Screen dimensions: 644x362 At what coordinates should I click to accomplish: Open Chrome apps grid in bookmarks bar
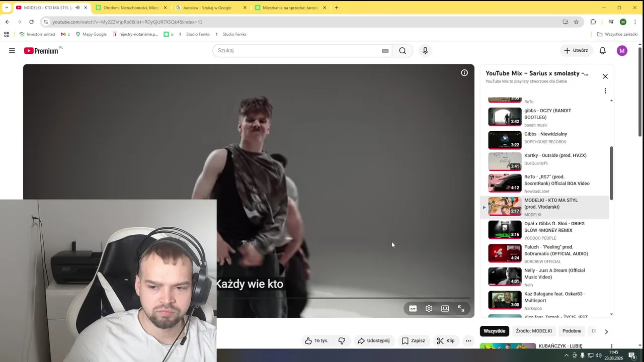tap(7, 34)
